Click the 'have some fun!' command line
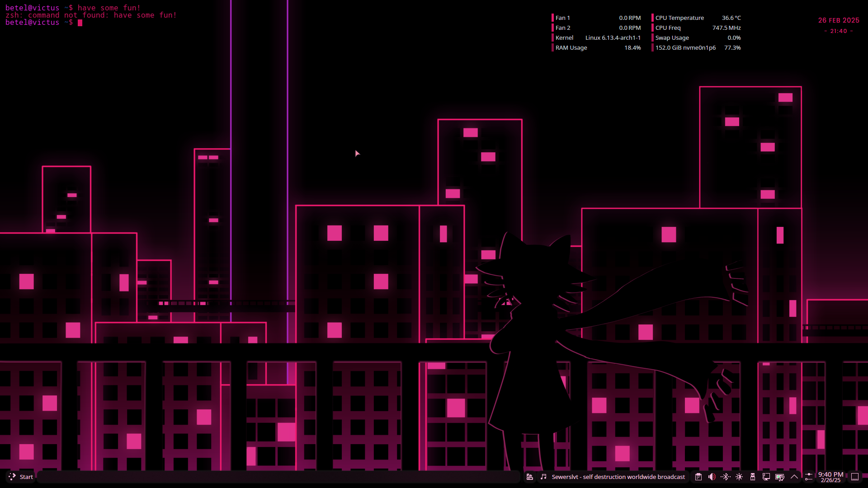This screenshot has width=868, height=488. pos(73,8)
